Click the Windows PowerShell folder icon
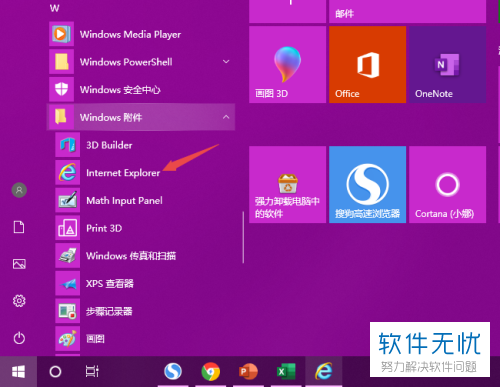The height and width of the screenshot is (387, 500). tap(61, 62)
